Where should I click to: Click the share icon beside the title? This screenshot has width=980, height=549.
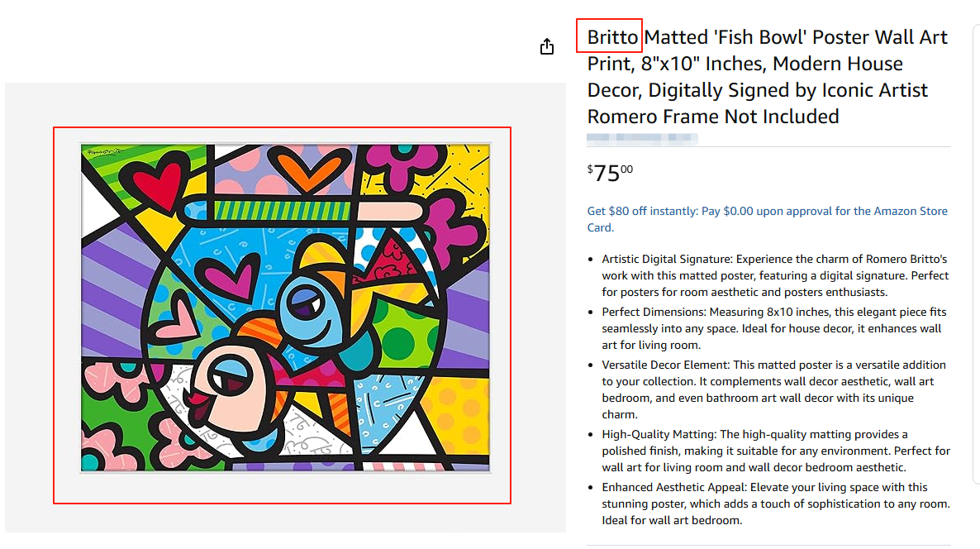click(x=546, y=47)
